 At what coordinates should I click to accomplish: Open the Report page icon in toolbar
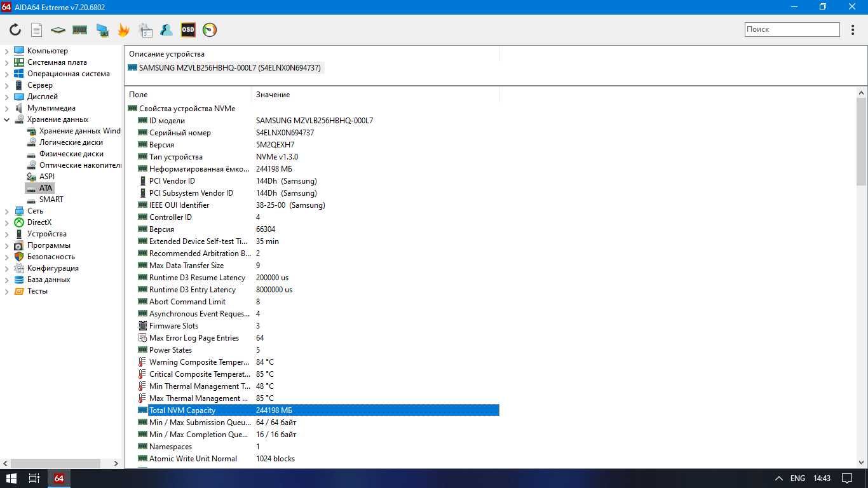pyautogui.click(x=36, y=30)
